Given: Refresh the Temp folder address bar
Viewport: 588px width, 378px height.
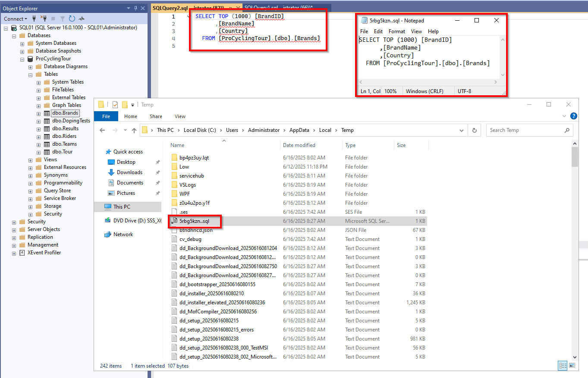Looking at the screenshot, I should click(x=475, y=130).
